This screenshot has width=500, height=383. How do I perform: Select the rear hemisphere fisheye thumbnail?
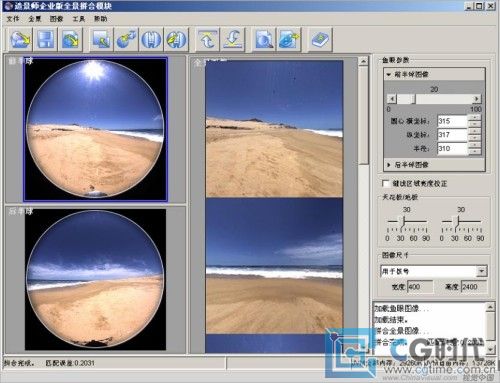(x=95, y=279)
